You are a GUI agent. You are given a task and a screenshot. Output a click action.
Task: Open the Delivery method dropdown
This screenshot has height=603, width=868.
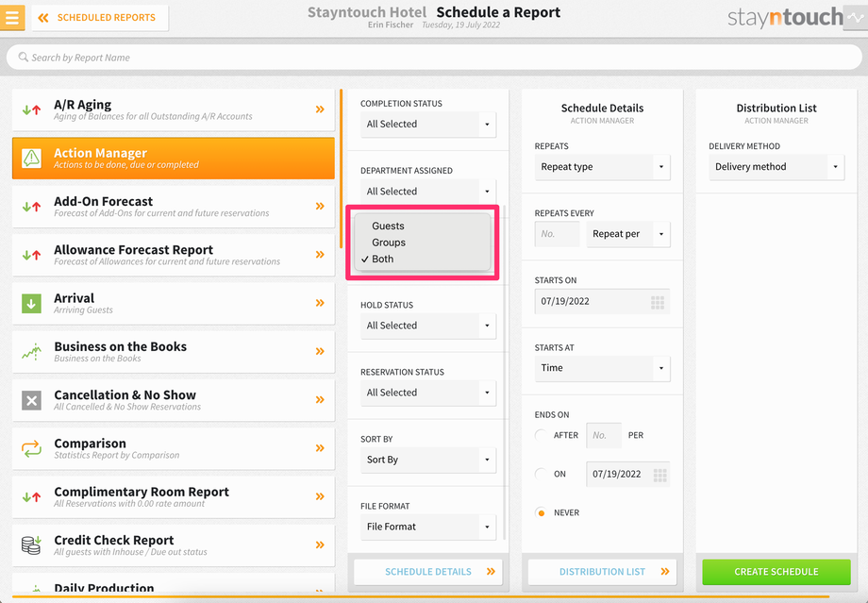(776, 167)
